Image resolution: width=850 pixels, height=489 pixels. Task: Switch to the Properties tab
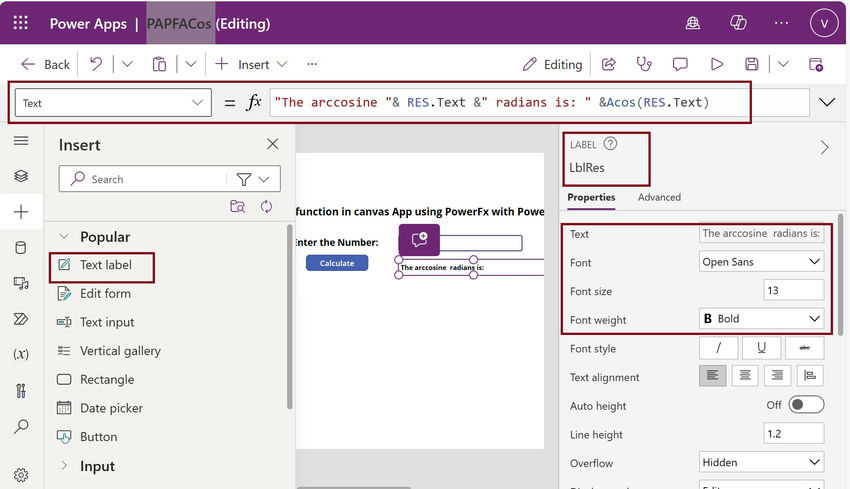click(x=591, y=197)
